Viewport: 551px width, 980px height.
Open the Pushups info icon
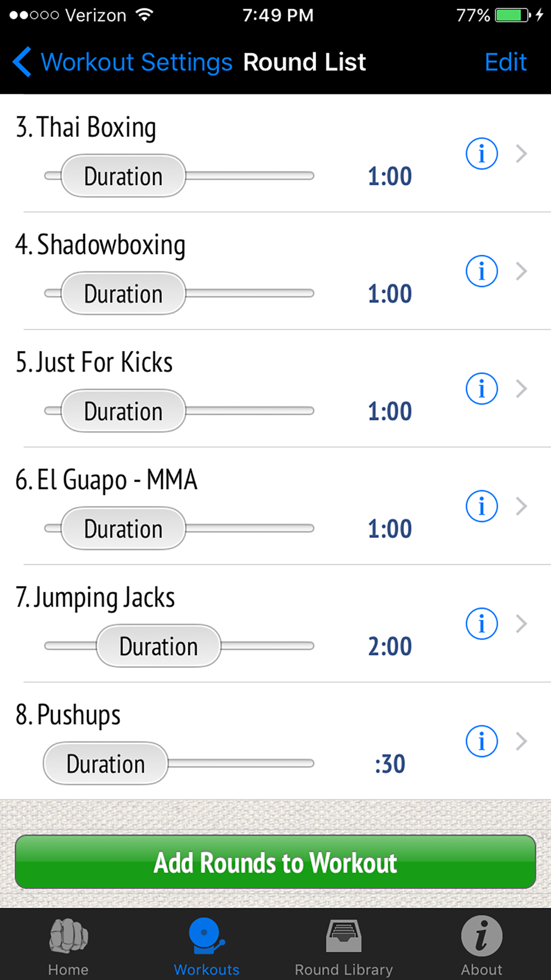[x=482, y=741]
